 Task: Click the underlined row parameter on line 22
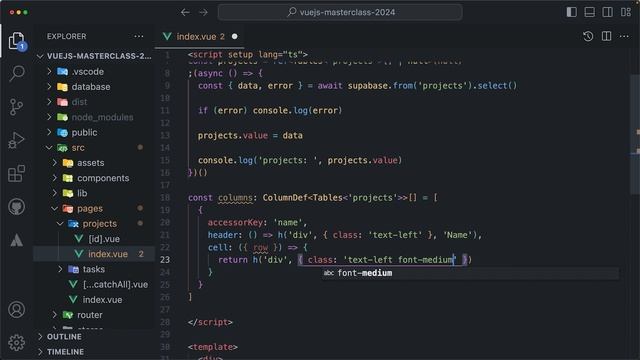(260, 248)
